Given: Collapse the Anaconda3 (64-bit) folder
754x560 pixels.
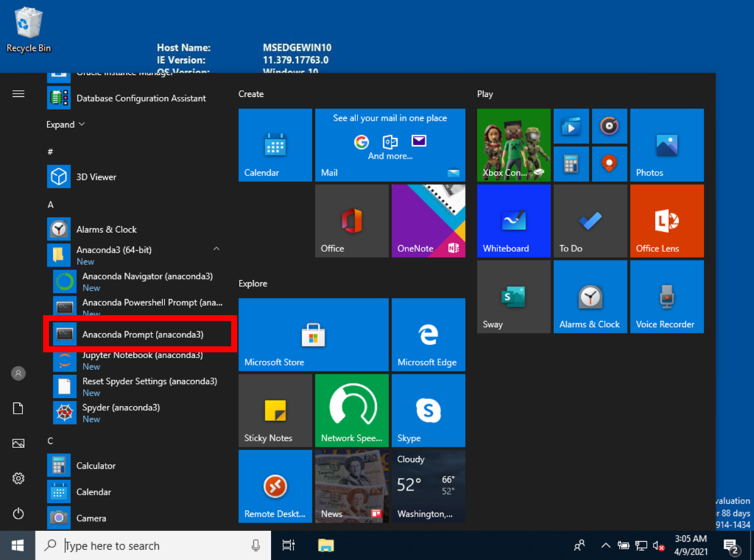Looking at the screenshot, I should [216, 250].
